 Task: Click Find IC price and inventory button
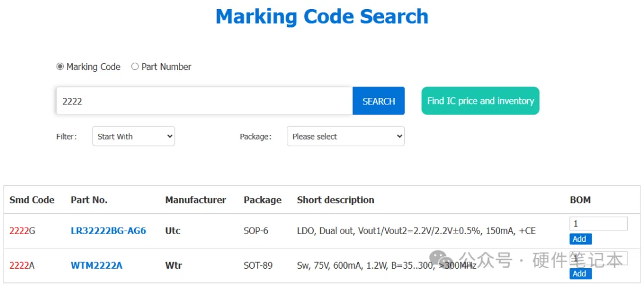pos(481,101)
